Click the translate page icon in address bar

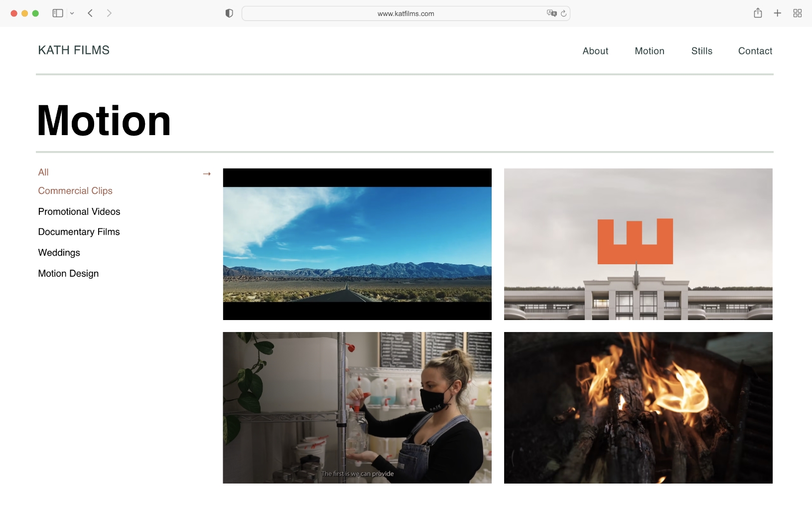[551, 13]
